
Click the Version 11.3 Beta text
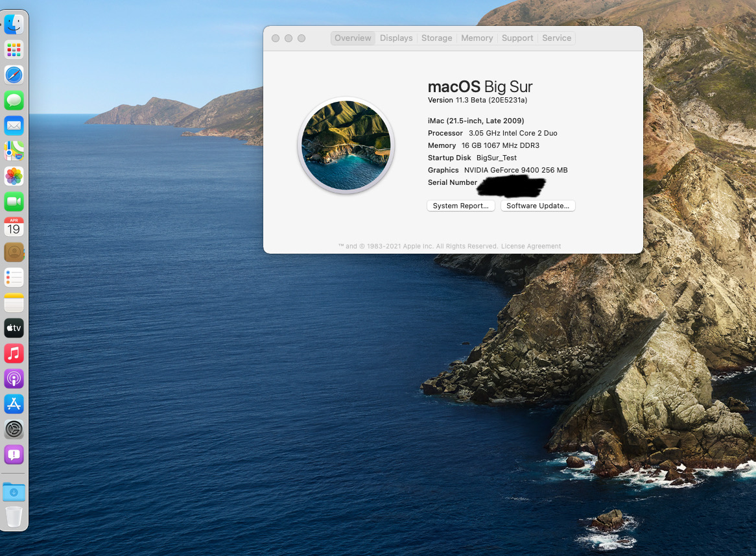477,101
